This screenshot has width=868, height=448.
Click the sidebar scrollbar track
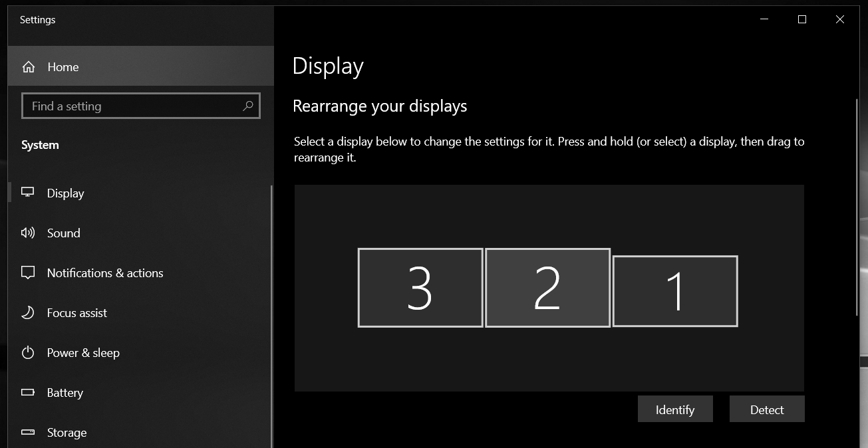[x=271, y=279]
